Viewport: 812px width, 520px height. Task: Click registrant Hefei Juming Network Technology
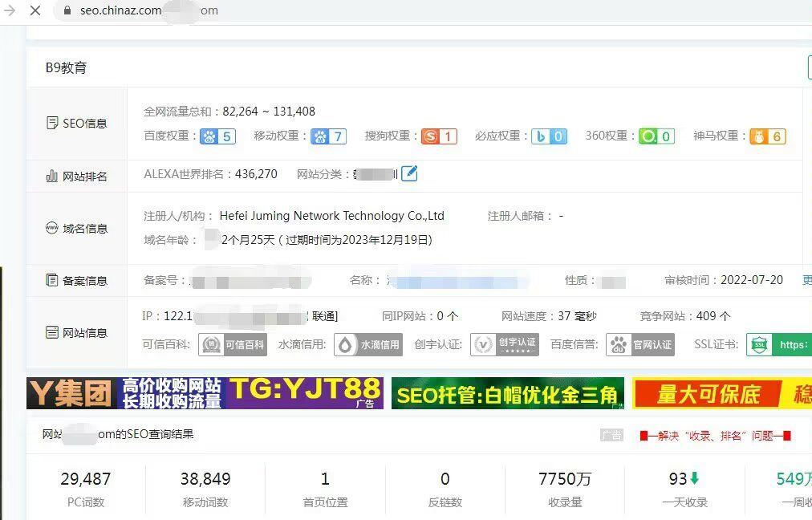tap(332, 215)
